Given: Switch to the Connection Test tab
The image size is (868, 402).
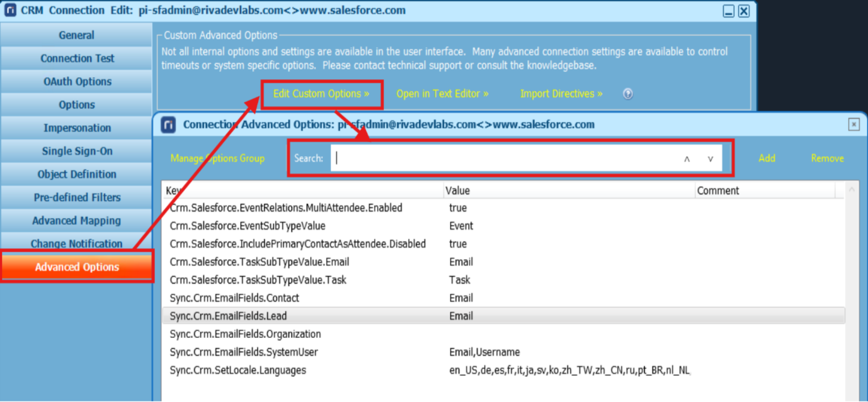Looking at the screenshot, I should (x=77, y=58).
